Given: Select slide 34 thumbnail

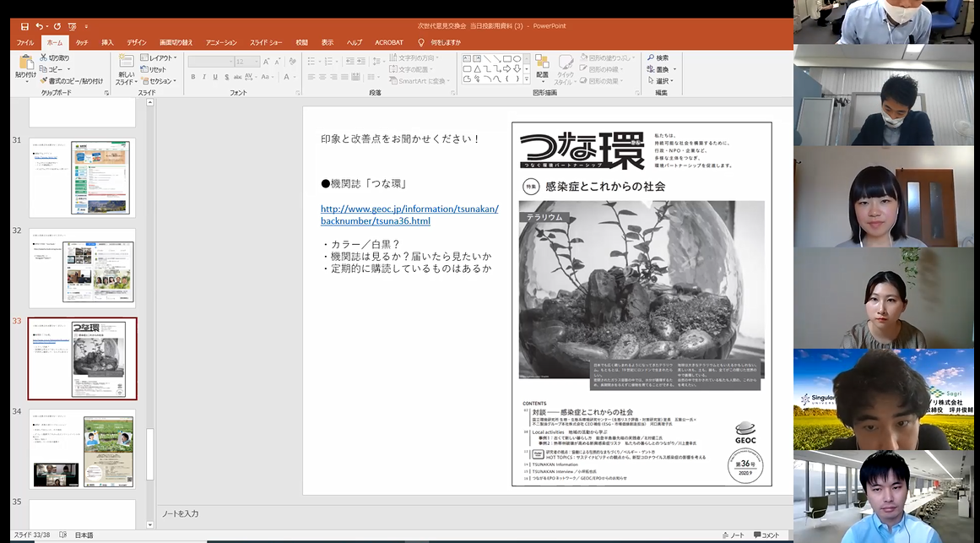Looking at the screenshot, I should [82, 449].
